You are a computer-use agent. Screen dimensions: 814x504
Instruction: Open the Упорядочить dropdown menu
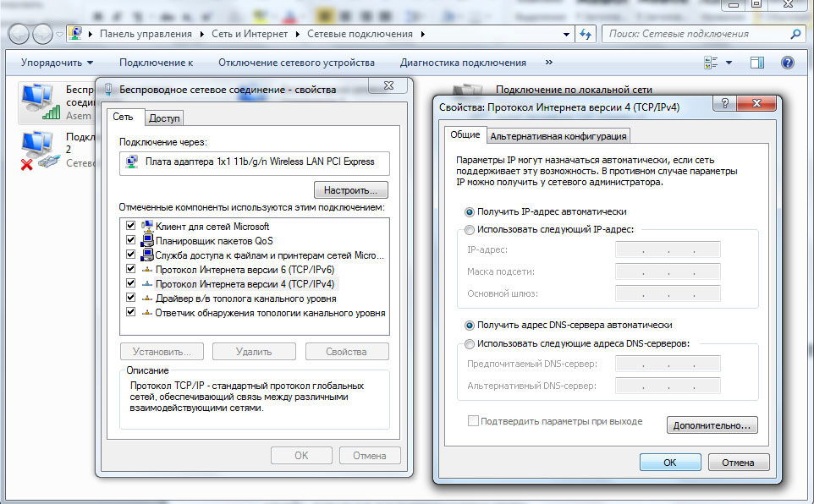[x=57, y=63]
